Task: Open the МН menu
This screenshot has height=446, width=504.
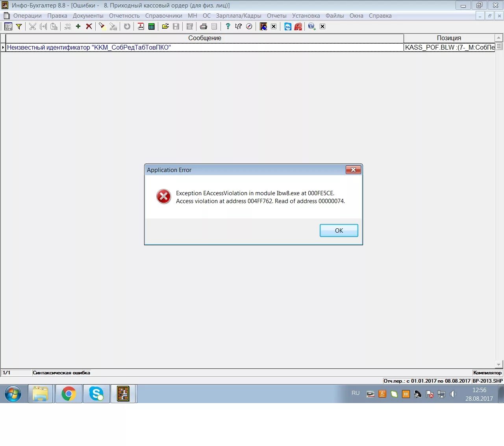Action: 193,16
